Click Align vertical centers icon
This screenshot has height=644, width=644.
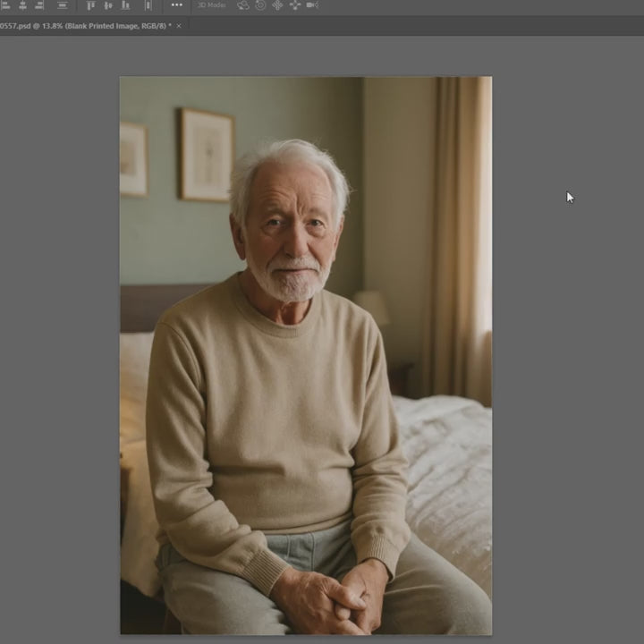(108, 5)
